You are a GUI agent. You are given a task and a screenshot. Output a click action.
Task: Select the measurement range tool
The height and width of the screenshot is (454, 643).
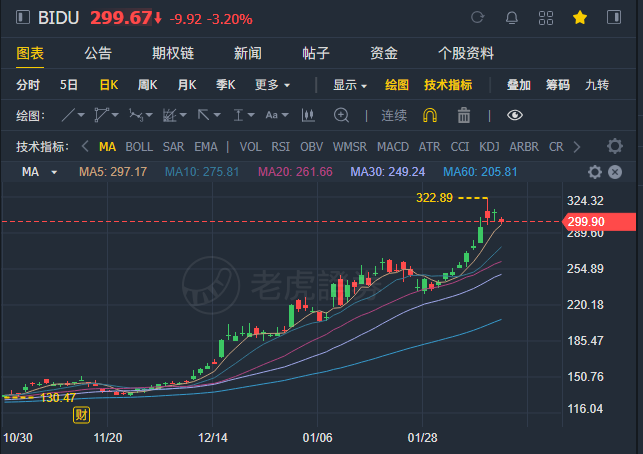(238, 115)
